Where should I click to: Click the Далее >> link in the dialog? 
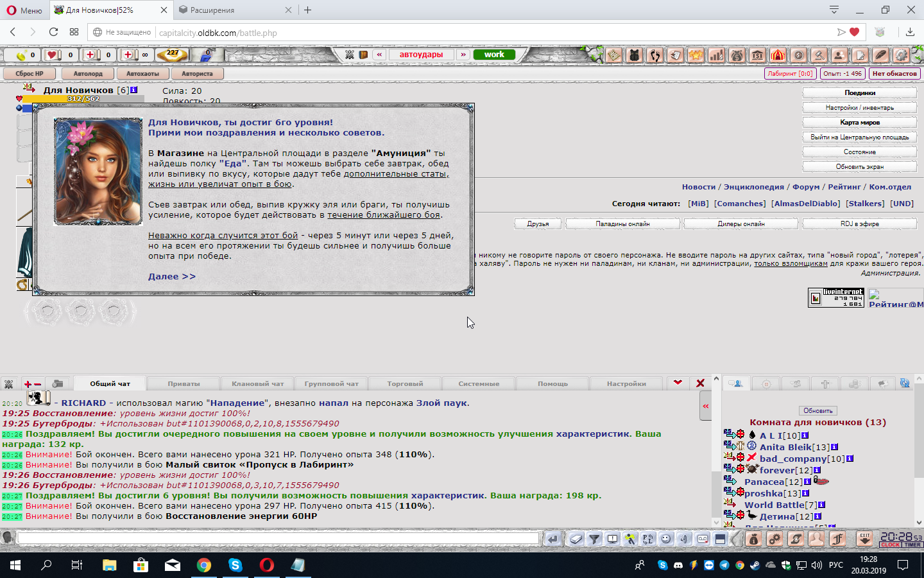click(171, 276)
